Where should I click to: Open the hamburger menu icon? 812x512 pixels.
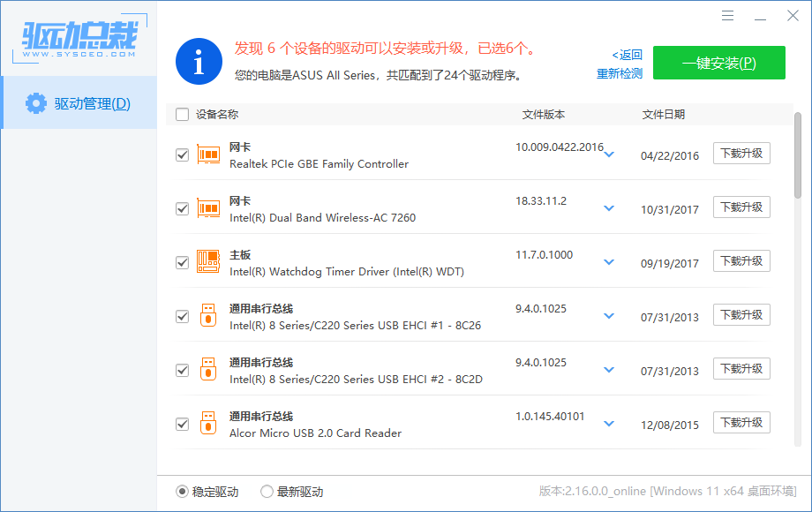click(x=727, y=16)
